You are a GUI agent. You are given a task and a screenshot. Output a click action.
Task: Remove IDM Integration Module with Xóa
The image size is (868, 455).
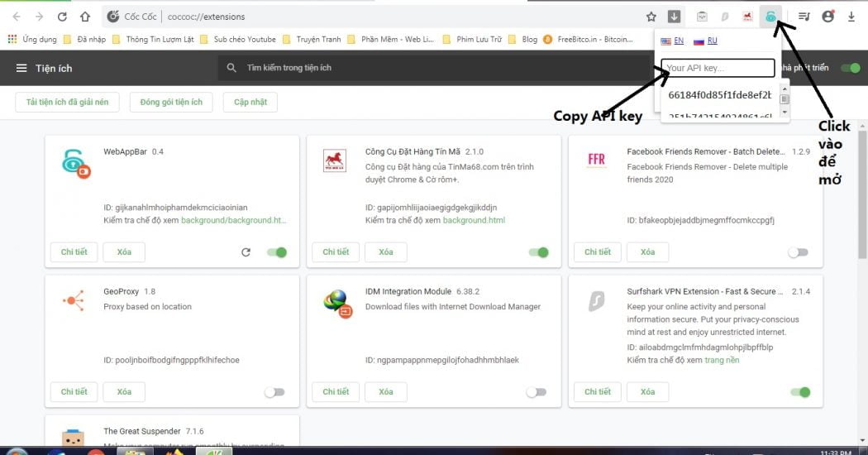pyautogui.click(x=386, y=392)
